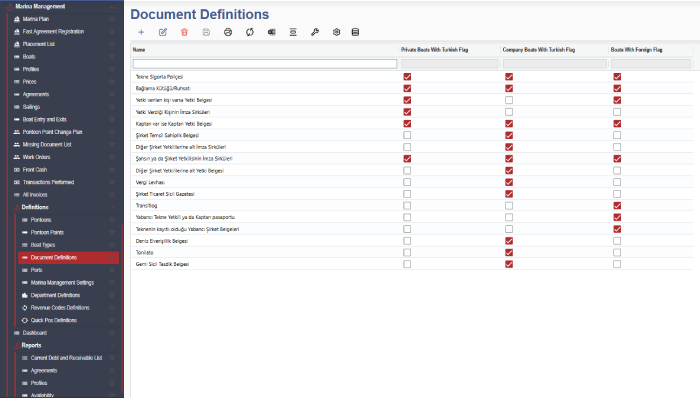
Task: Open Boat Types under Definitions
Action: [43, 245]
